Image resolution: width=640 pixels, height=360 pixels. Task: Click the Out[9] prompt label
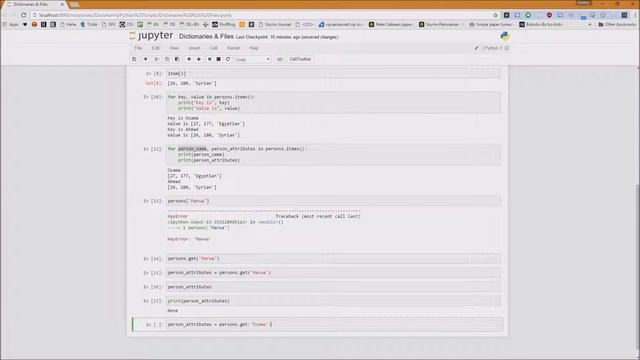click(x=154, y=83)
